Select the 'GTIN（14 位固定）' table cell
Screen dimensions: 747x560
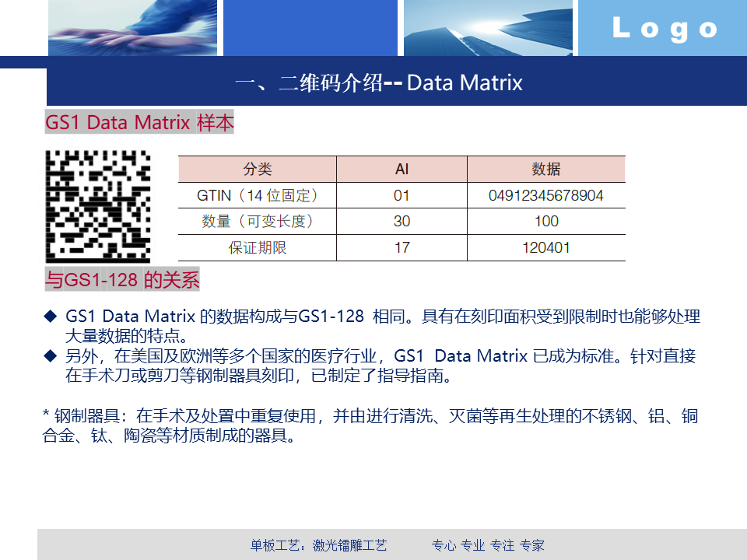(258, 195)
